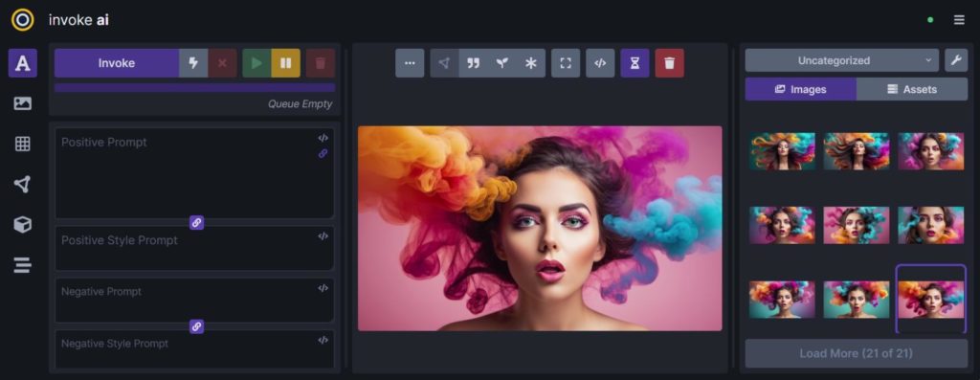Image resolution: width=980 pixels, height=380 pixels.
Task: Load workflow from current image
Action: point(444,63)
